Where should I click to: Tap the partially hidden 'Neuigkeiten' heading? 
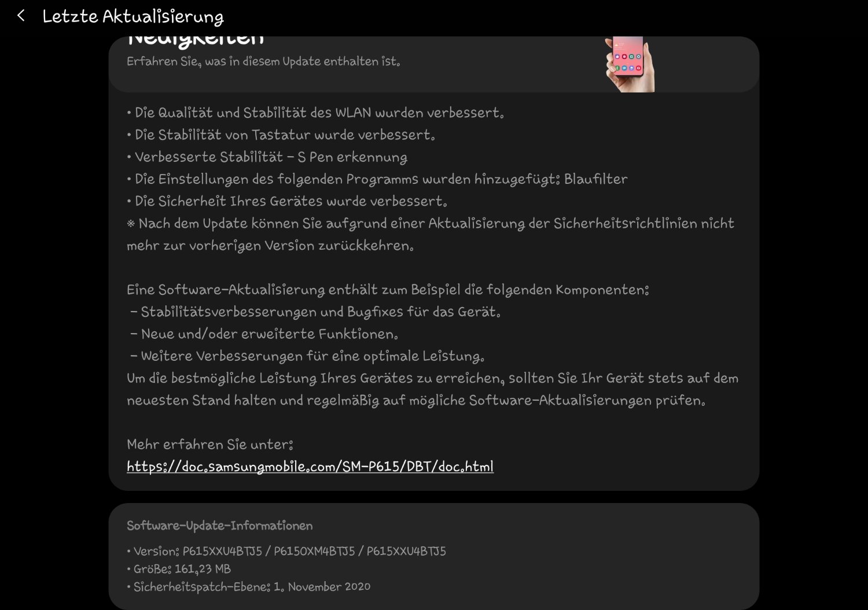pyautogui.click(x=196, y=41)
